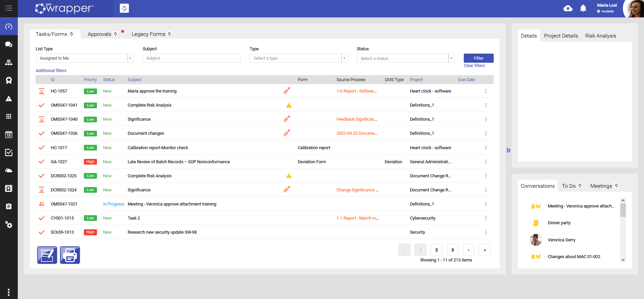Image resolution: width=644 pixels, height=299 pixels.
Task: Collapse the right panel with double chevron
Action: (508, 150)
